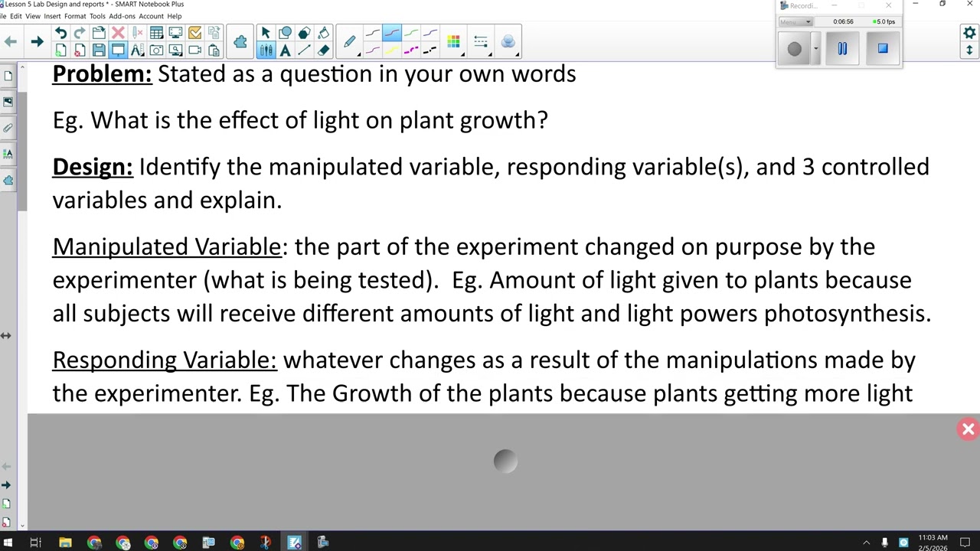Open the View menu
This screenshot has width=980, height=551.
coord(33,16)
